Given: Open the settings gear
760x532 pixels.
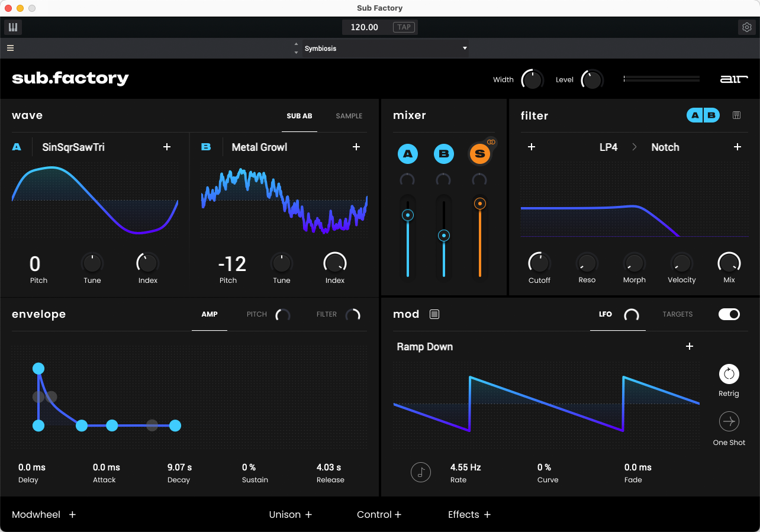Looking at the screenshot, I should (x=747, y=27).
